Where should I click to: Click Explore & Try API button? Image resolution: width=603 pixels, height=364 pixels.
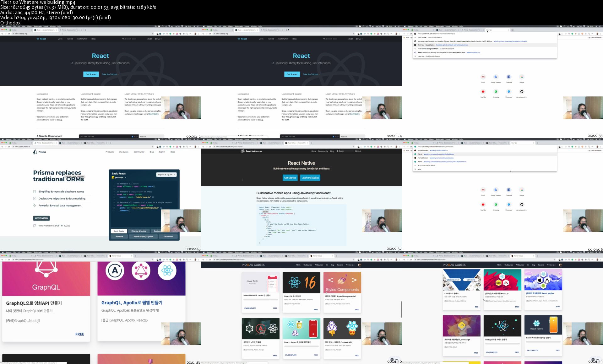[166, 174]
